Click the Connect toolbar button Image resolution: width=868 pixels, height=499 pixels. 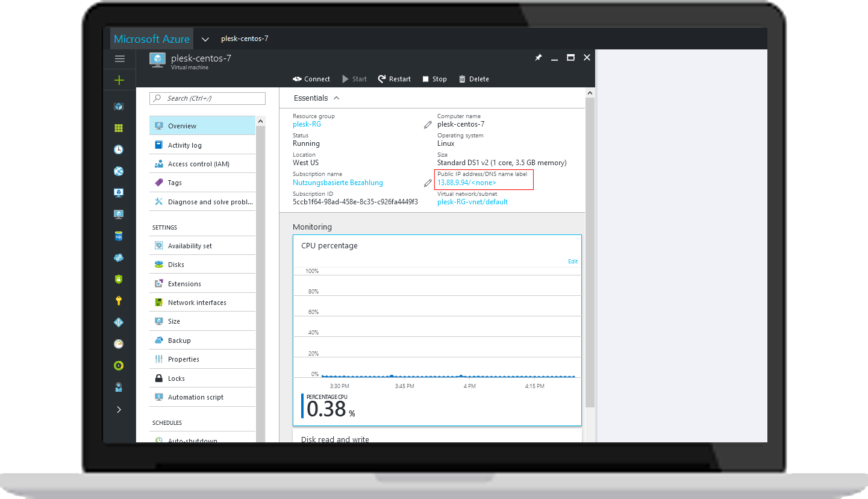pyautogui.click(x=311, y=79)
